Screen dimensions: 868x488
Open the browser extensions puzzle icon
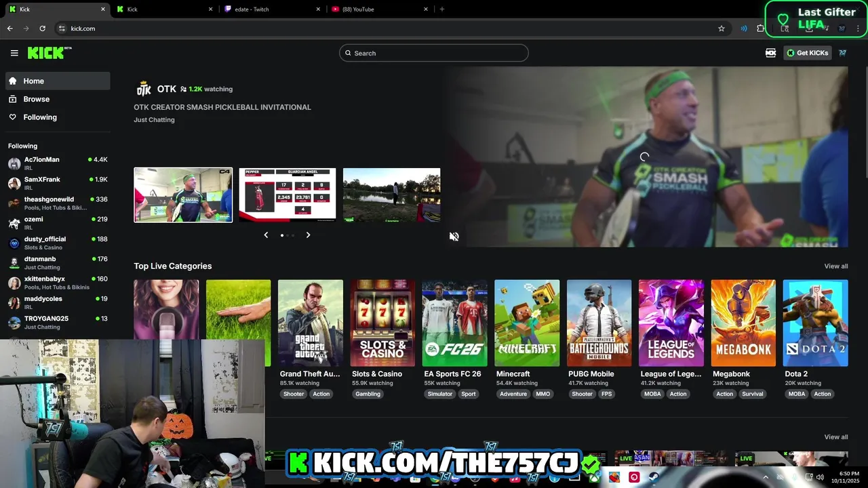click(x=760, y=28)
